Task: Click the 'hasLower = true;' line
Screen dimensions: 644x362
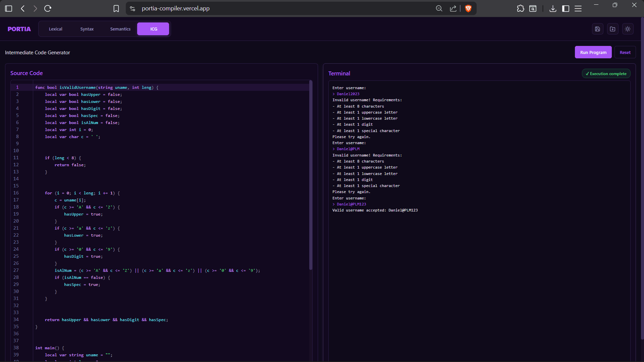Action: pyautogui.click(x=84, y=235)
